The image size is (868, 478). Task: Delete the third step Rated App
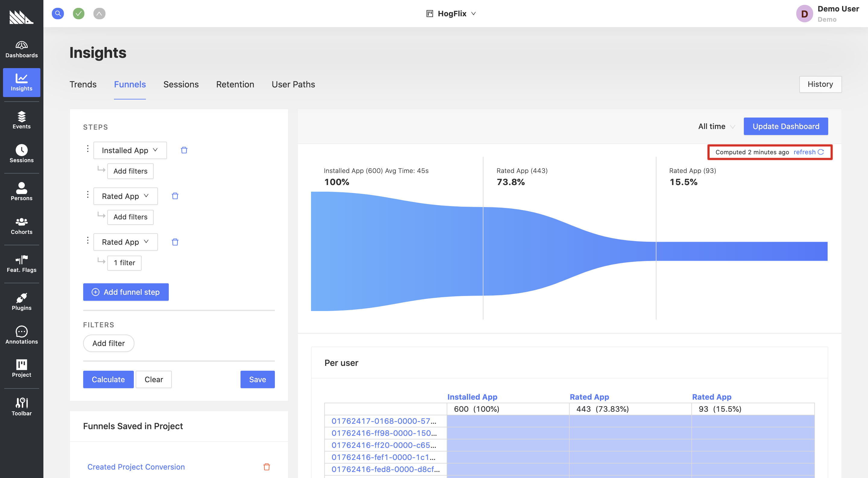[x=175, y=242]
